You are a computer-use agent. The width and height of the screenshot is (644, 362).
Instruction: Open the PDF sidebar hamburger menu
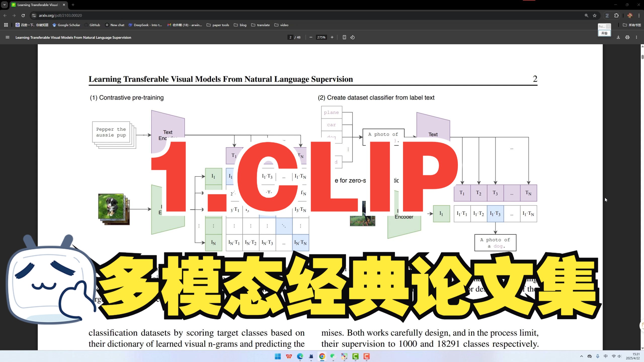[8, 37]
